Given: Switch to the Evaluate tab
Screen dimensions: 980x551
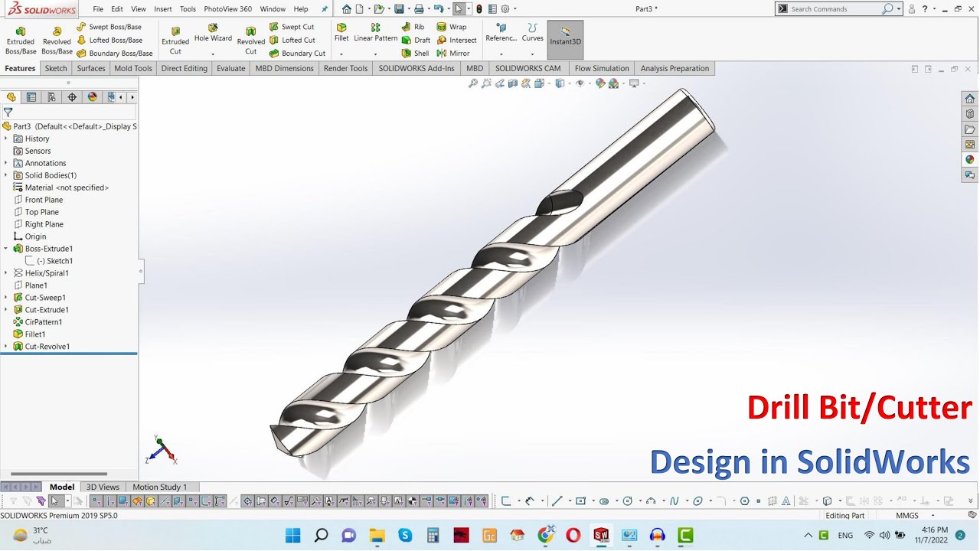Looking at the screenshot, I should coord(230,68).
